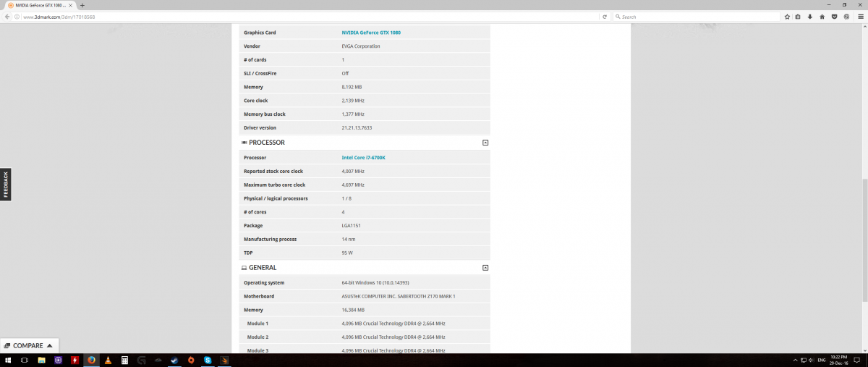Image resolution: width=868 pixels, height=367 pixels.
Task: Click the ENG input language indicator
Action: pos(822,360)
